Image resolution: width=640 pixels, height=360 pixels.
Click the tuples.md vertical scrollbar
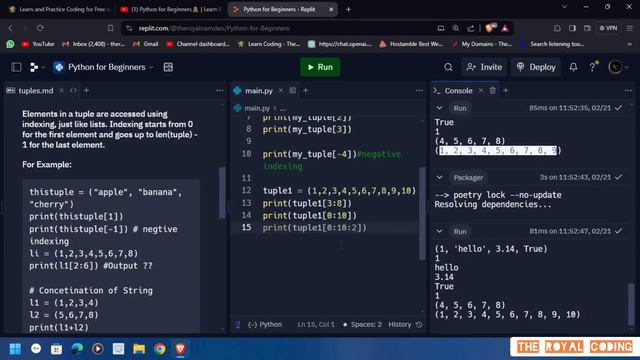pos(222,193)
